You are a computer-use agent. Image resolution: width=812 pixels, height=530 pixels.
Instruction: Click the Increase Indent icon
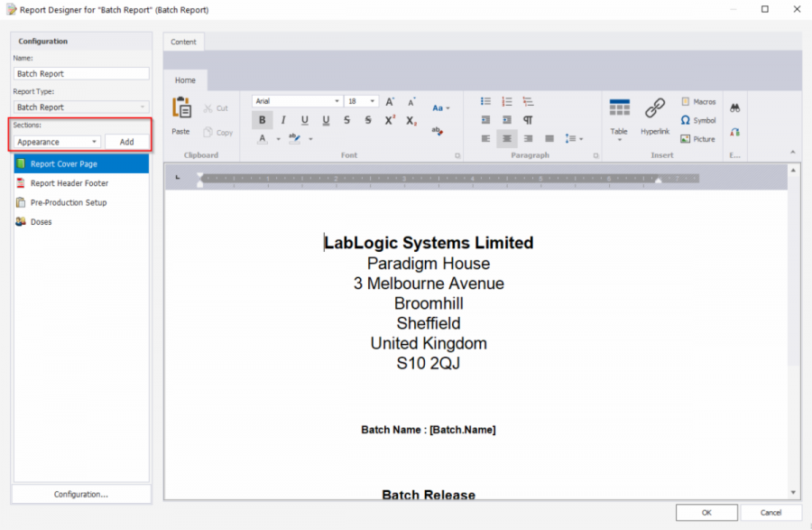click(x=506, y=120)
